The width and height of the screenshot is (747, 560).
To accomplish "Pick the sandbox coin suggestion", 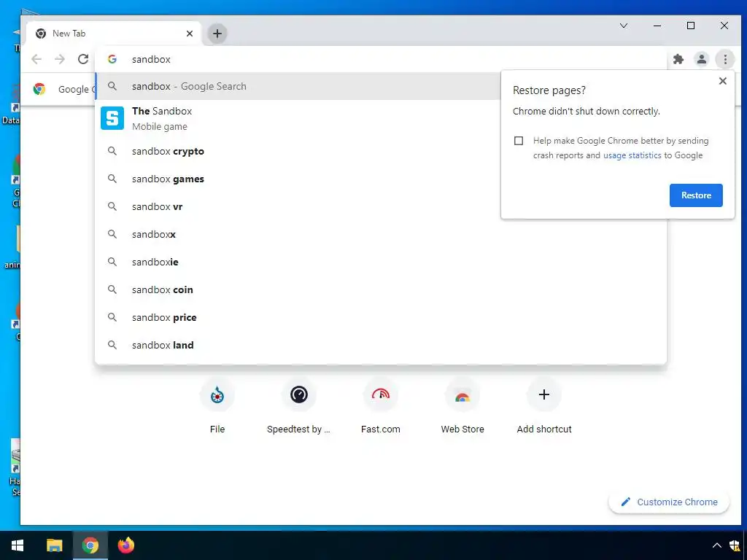I will point(381,289).
